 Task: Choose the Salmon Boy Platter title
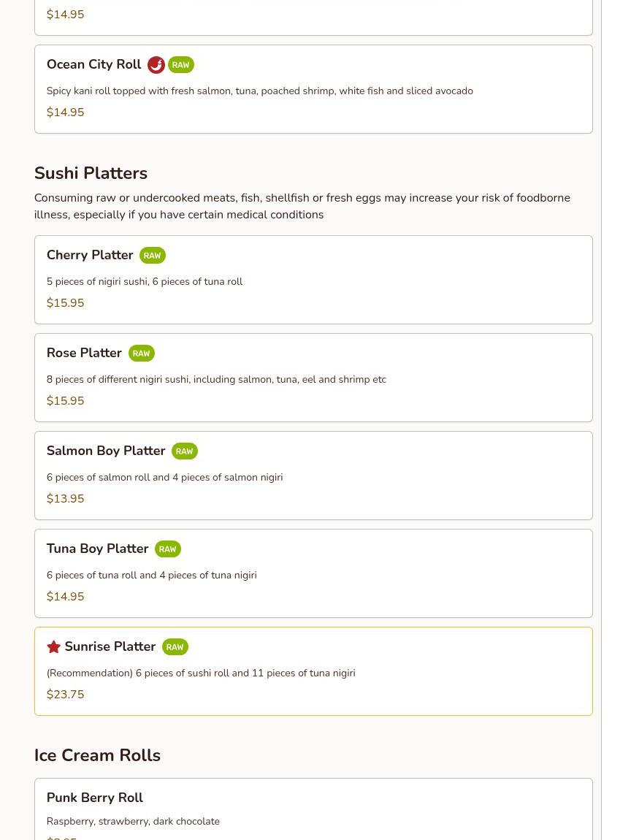[x=106, y=451]
